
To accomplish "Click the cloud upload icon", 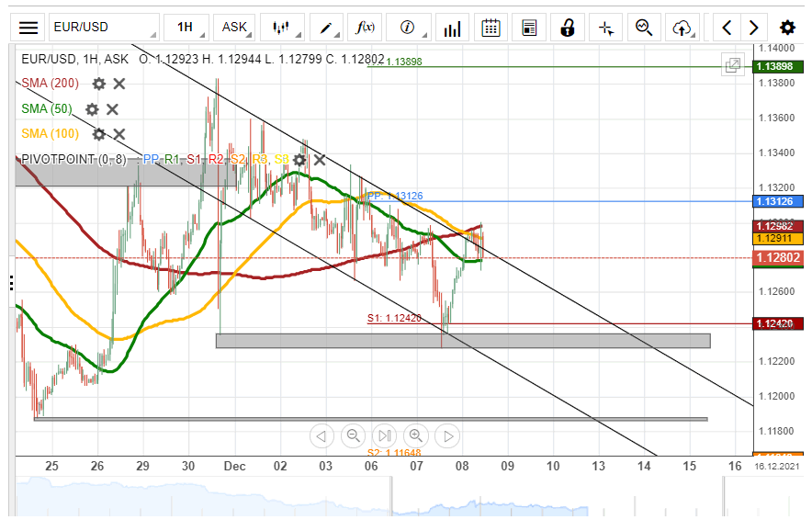I will [x=682, y=28].
